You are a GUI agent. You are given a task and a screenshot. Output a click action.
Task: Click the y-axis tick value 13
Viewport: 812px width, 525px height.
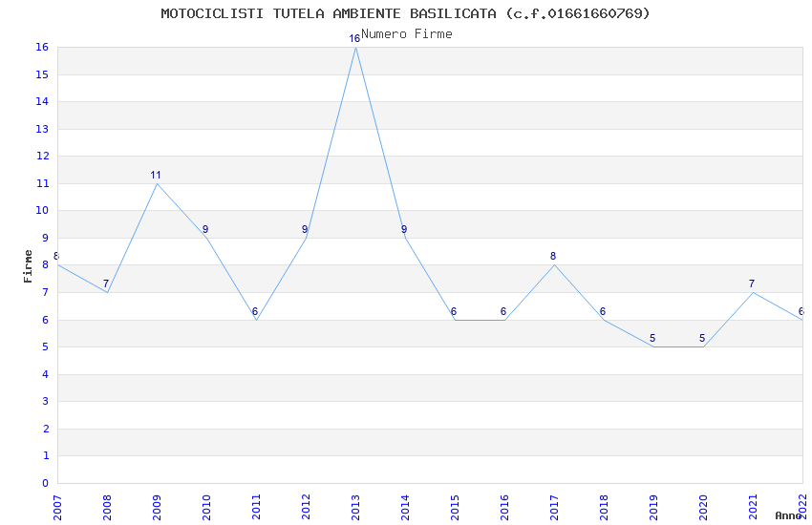tap(42, 129)
